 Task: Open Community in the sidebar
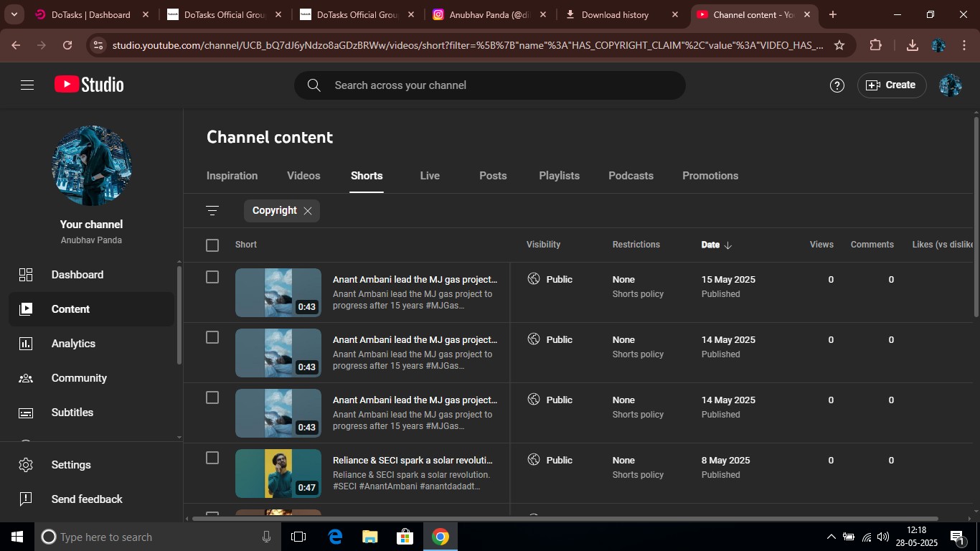(x=91, y=378)
